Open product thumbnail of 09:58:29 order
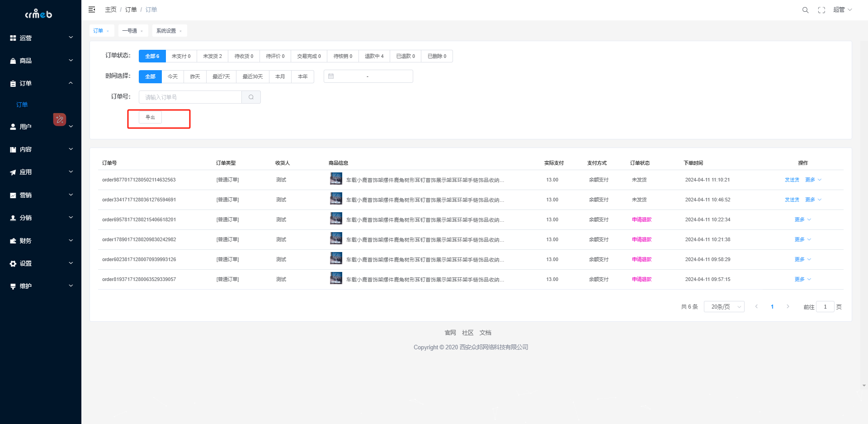868x424 pixels. coord(336,258)
